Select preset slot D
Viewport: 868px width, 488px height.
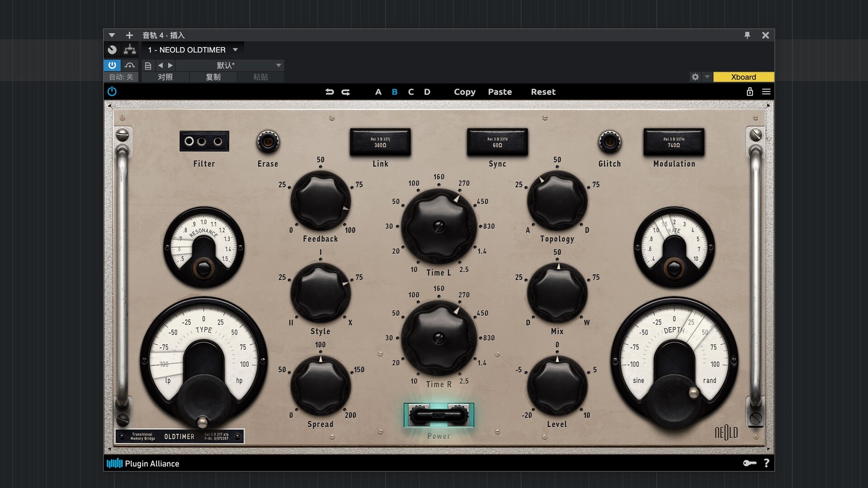click(x=427, y=92)
